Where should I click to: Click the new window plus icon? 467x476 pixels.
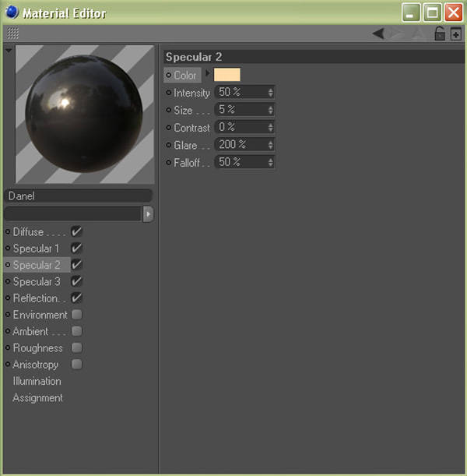click(x=456, y=33)
